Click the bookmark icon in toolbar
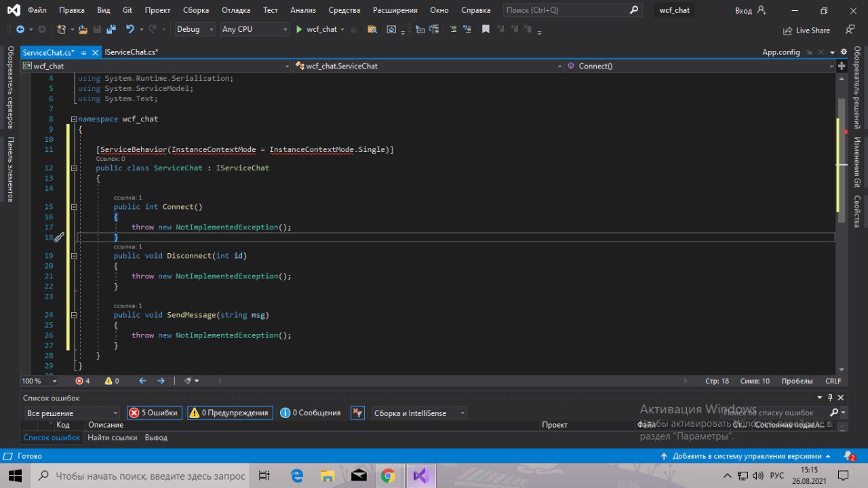The height and width of the screenshot is (488, 868). pyautogui.click(x=486, y=30)
